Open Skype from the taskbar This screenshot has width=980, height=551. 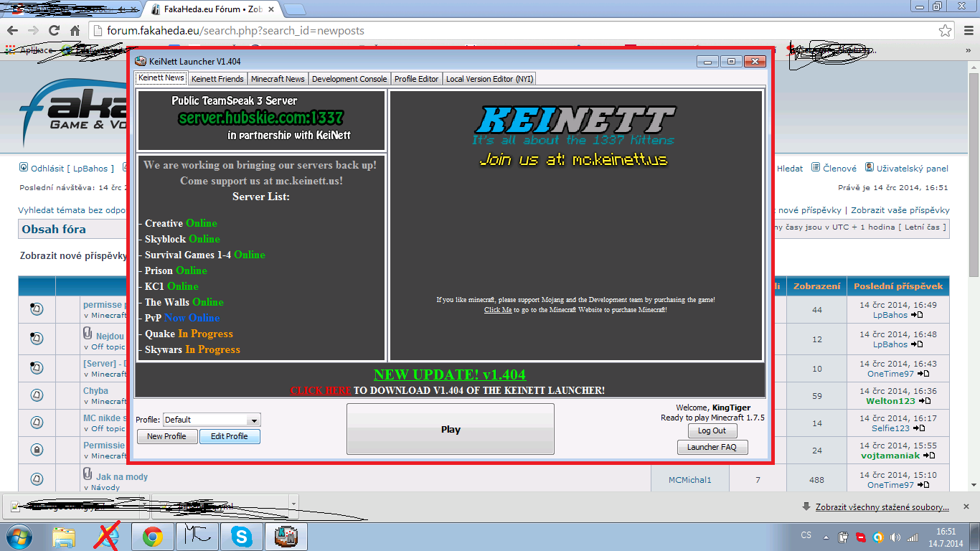tap(242, 537)
